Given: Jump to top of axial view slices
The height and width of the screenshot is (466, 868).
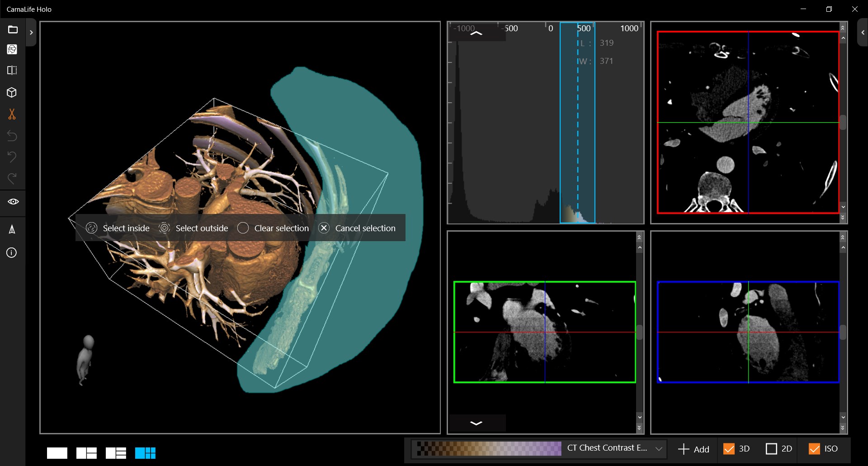Looking at the screenshot, I should 843,28.
